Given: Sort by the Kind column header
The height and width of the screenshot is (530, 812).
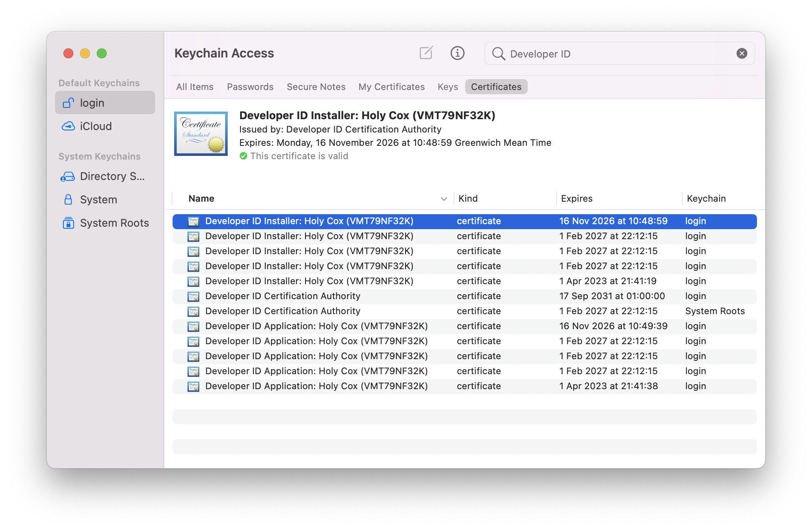Looking at the screenshot, I should pyautogui.click(x=468, y=199).
